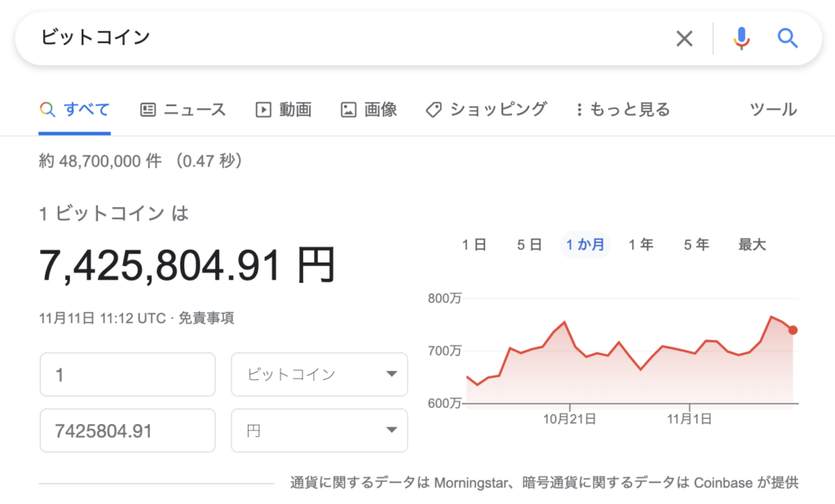
Task: Select the 1日 chart range
Action: pyautogui.click(x=474, y=245)
